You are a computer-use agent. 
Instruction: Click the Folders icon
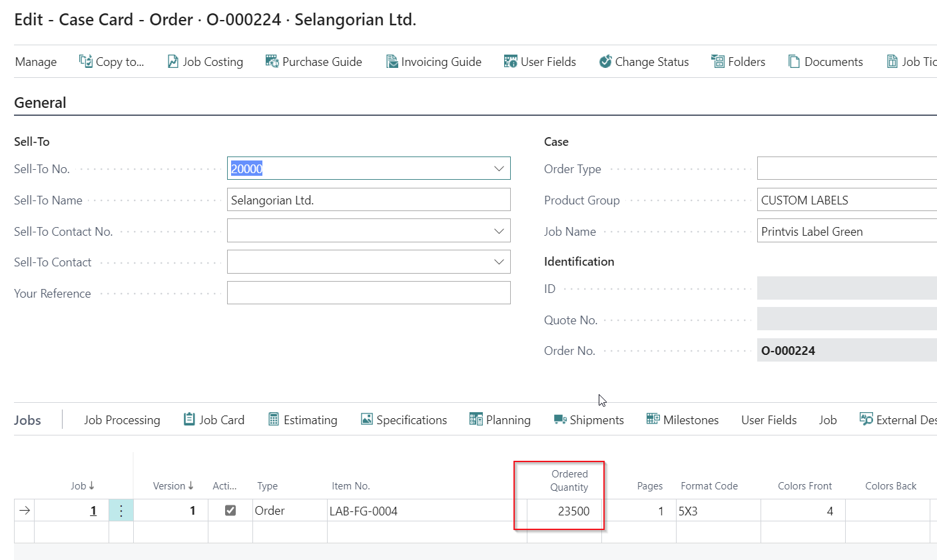717,61
